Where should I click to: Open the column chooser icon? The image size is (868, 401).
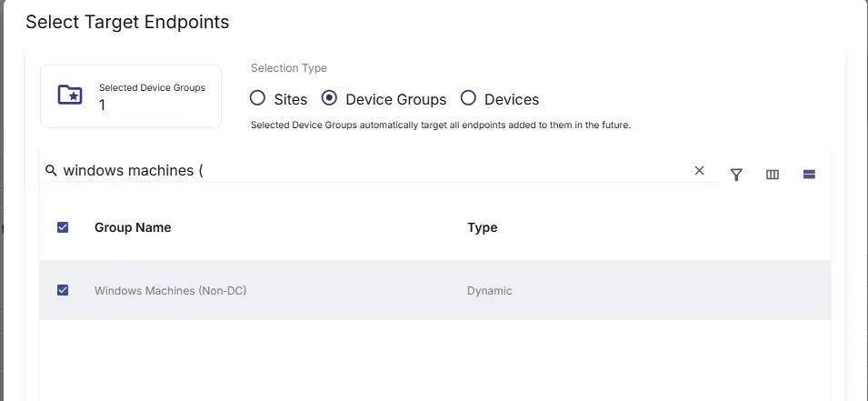click(773, 175)
